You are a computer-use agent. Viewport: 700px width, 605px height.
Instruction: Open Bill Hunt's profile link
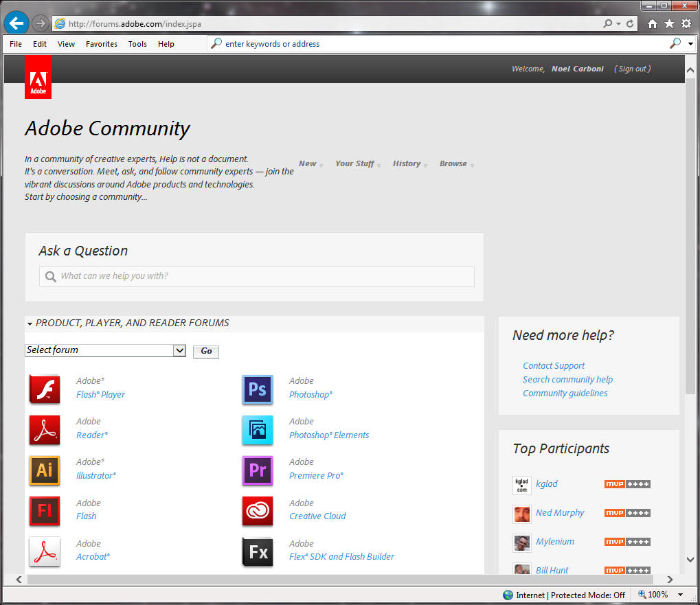click(552, 570)
